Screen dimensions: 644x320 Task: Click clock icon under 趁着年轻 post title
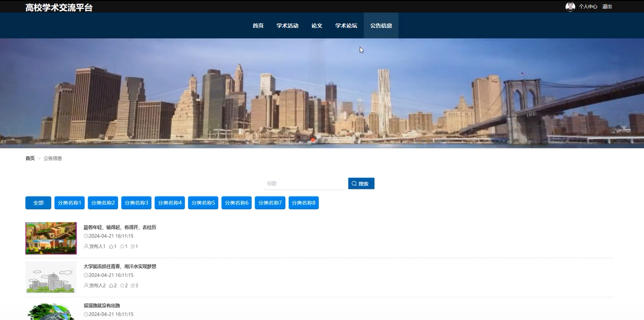[86, 236]
